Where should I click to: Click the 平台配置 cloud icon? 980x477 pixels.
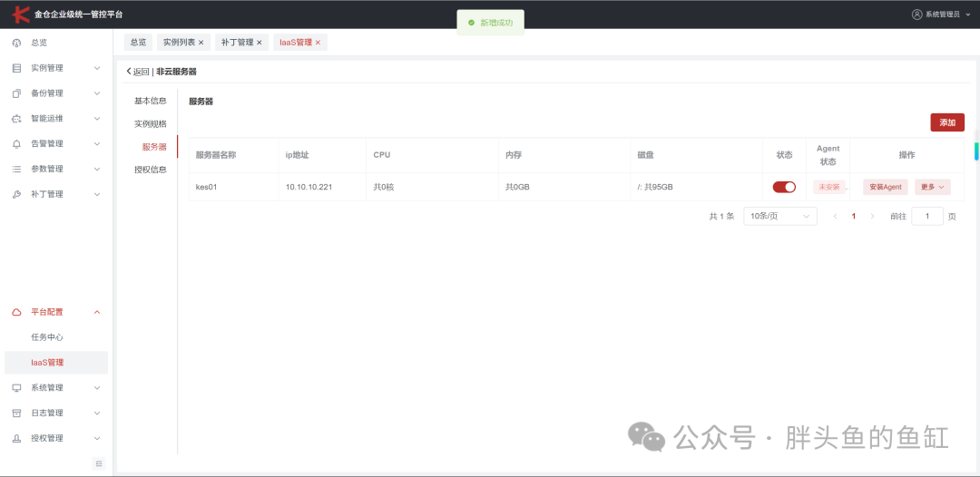pyautogui.click(x=17, y=312)
